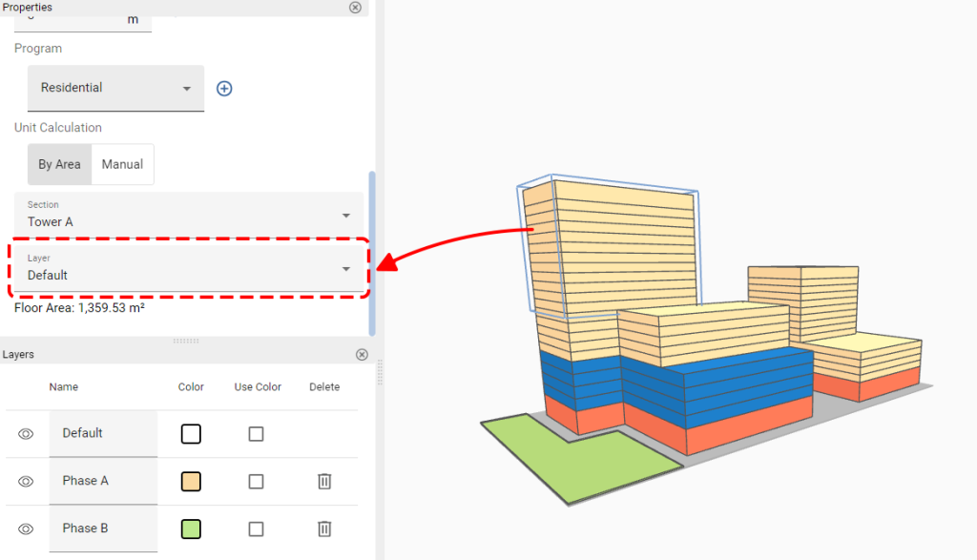
Task: Select the By Area calculation mode
Action: (x=59, y=163)
